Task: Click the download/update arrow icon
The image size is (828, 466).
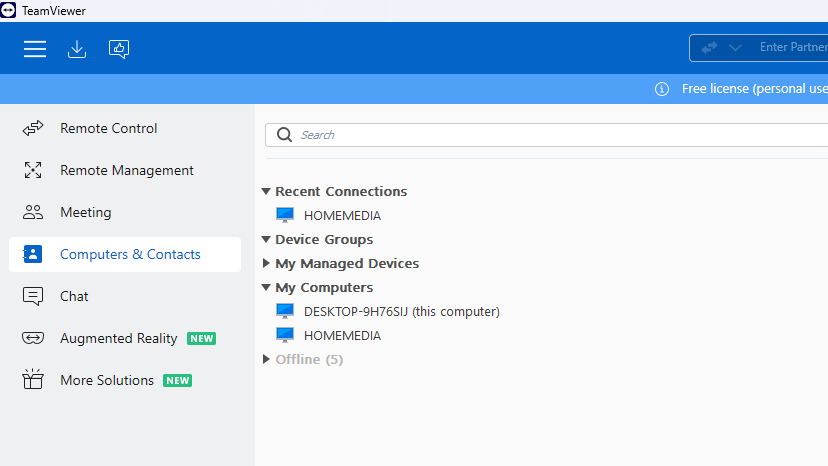Action: point(77,49)
